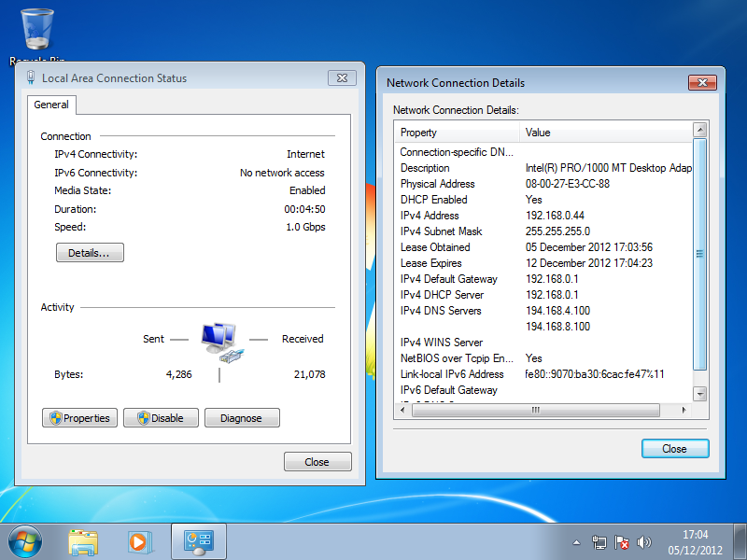Screen dimensions: 747x560
Task: Show hidden system tray icons
Action: [577, 542]
